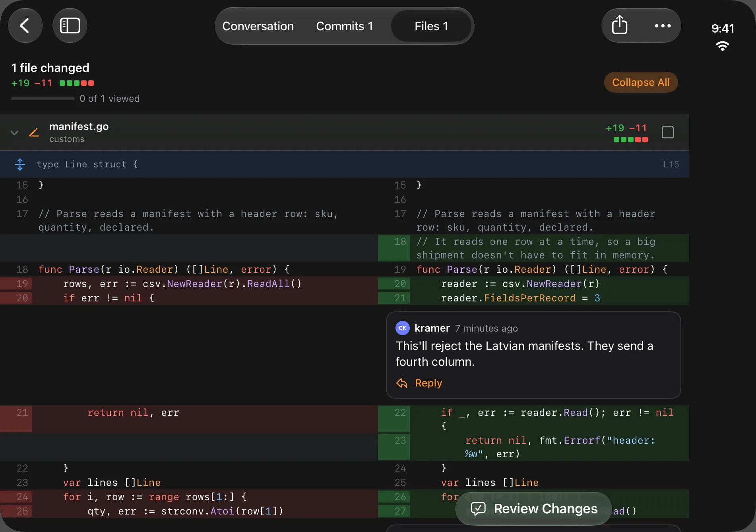
Task: Click the edited pencil icon beside manifest.go
Action: point(34,132)
